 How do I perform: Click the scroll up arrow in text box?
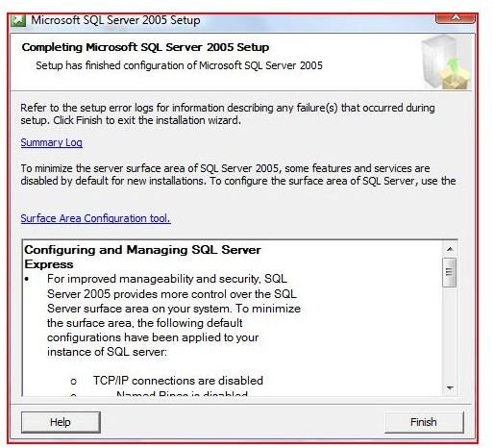pyautogui.click(x=450, y=249)
